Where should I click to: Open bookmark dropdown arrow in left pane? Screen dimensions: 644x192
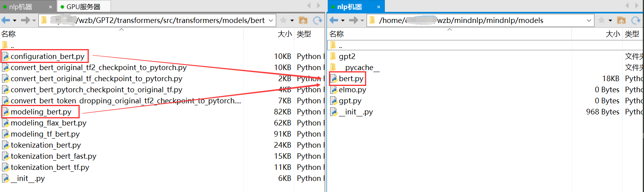pyautogui.click(x=292, y=20)
